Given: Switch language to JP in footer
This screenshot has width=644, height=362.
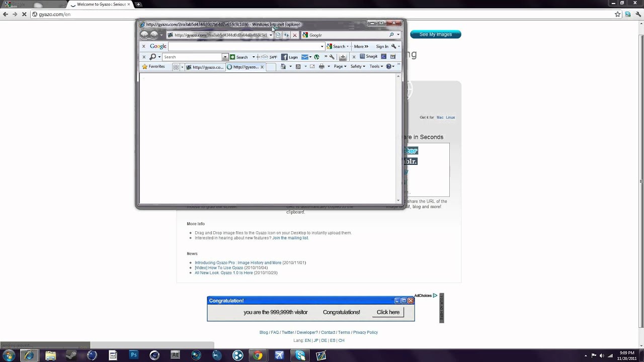Looking at the screenshot, I should 316,340.
